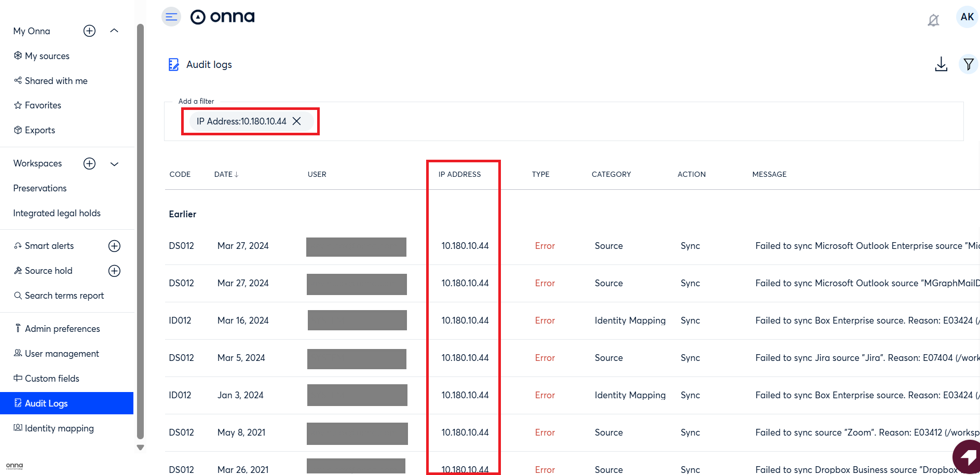Screen dimensions: 980x475
Task: Click inside the Add a filter field
Action: pos(623,121)
